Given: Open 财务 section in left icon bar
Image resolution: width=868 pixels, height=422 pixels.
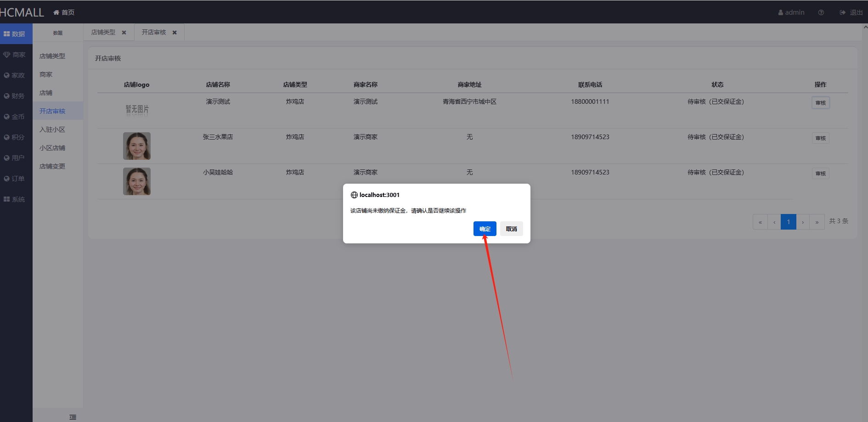Looking at the screenshot, I should pos(15,96).
